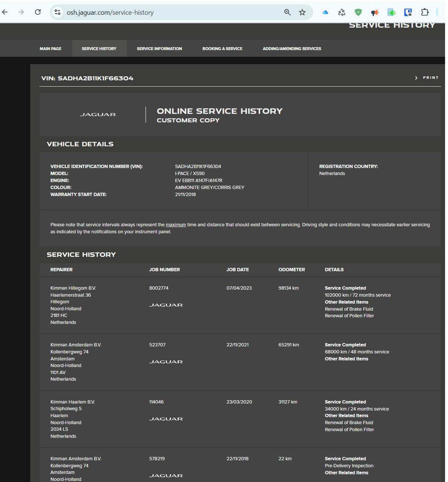Viewport: 448px width, 482px height.
Task: Click colour value AMMONITE GREY/CORRIS GREY
Action: click(x=210, y=188)
